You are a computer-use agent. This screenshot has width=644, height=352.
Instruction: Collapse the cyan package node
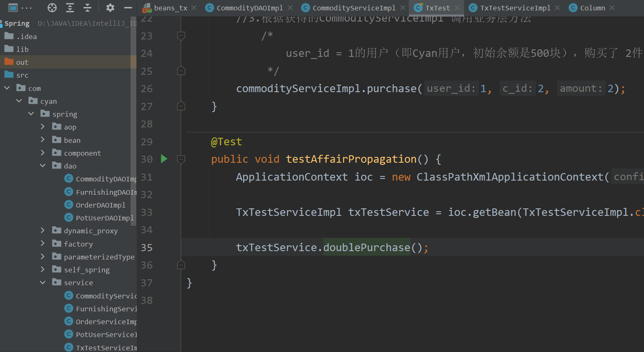(x=19, y=101)
